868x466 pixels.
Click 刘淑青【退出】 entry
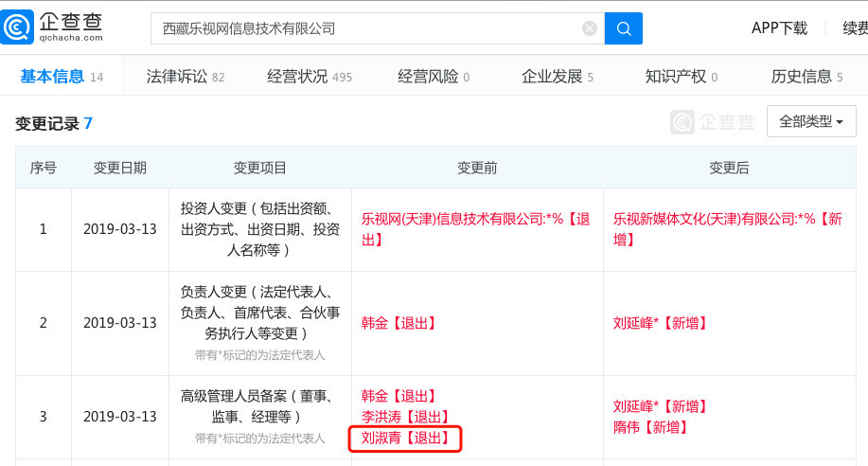[x=405, y=439]
